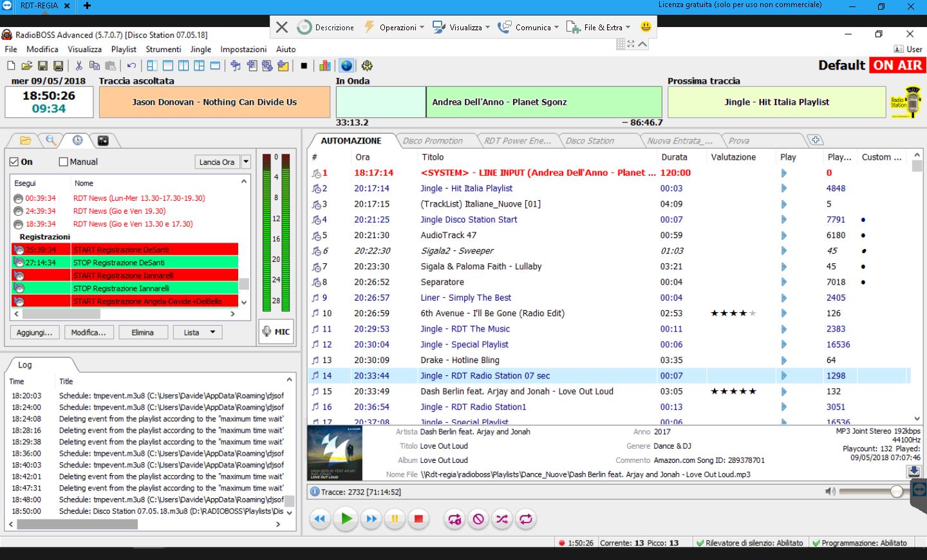
Task: Click the Elimina button
Action: [143, 333]
